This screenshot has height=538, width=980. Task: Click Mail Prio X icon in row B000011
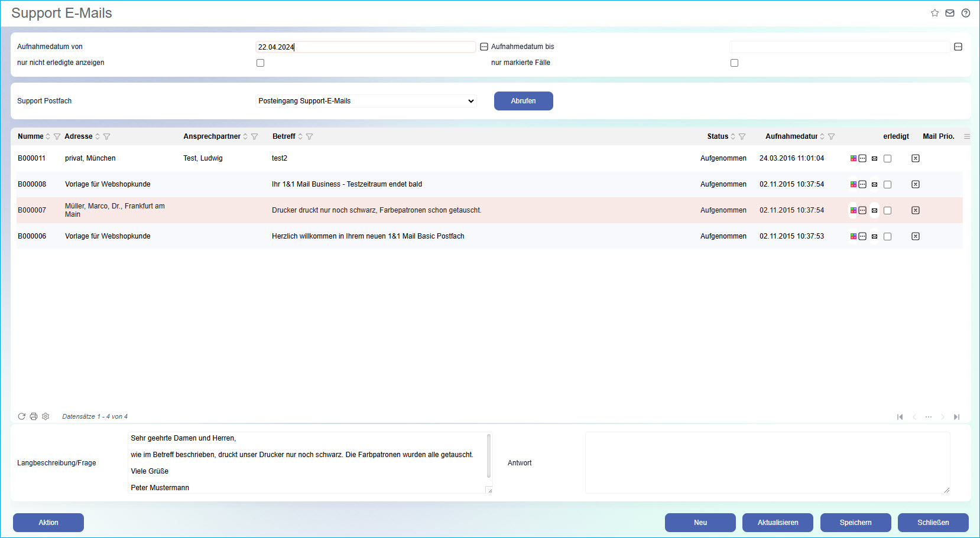click(916, 158)
